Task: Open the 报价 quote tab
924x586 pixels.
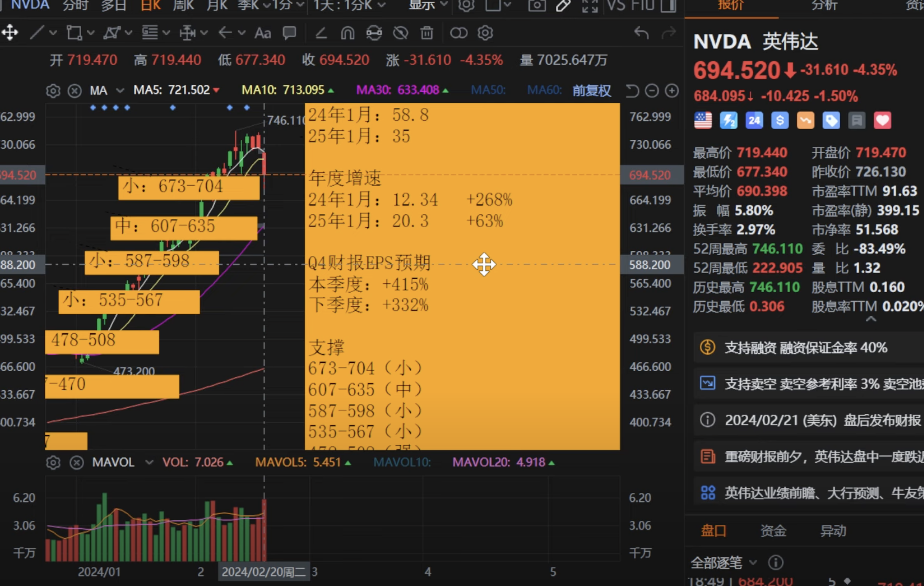Action: (x=730, y=6)
